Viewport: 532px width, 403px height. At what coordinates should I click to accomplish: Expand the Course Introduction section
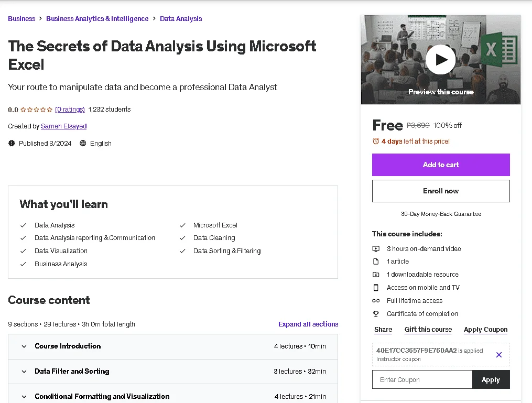(173, 346)
